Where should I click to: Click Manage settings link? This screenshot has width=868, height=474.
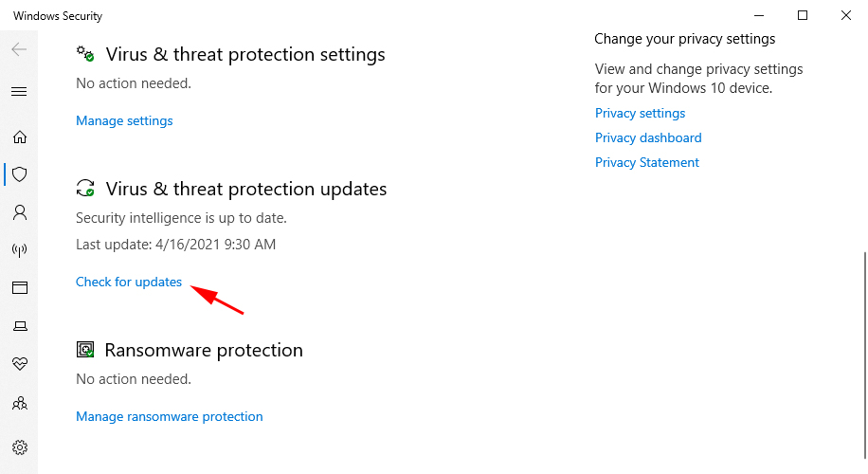pyautogui.click(x=124, y=120)
